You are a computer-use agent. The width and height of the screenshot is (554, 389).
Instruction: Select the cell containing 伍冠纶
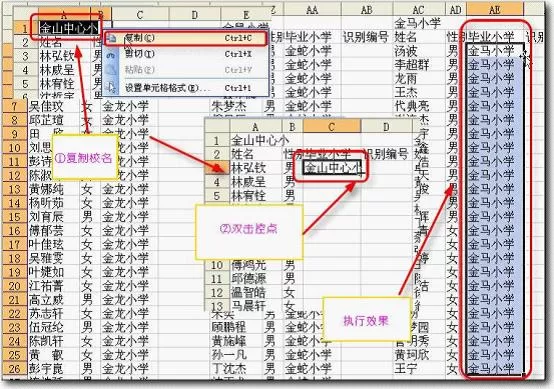[x=53, y=328]
